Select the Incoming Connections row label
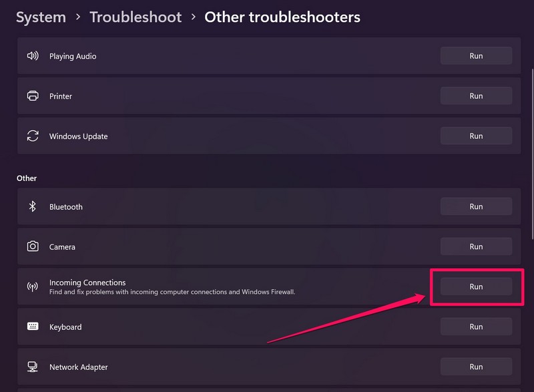 (87, 283)
